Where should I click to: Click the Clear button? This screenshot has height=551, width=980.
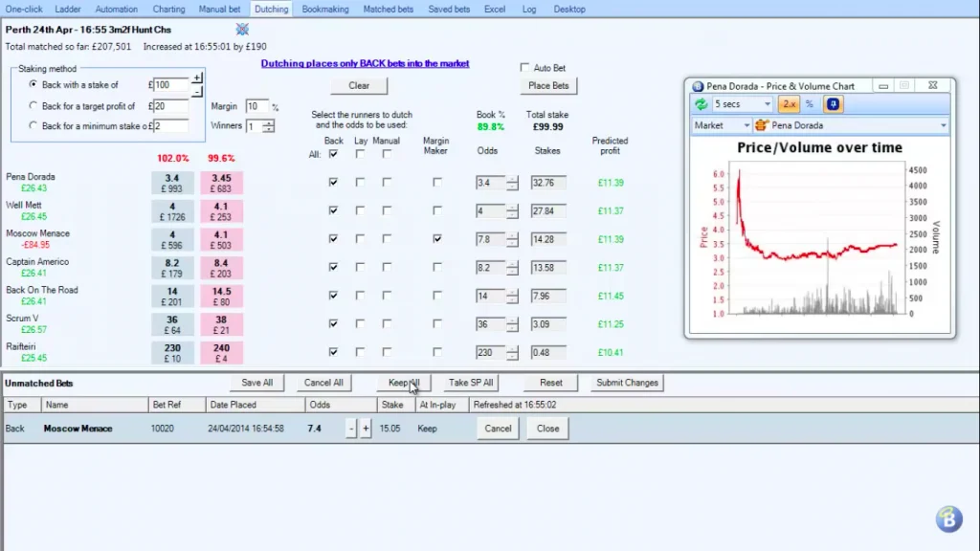pos(359,85)
